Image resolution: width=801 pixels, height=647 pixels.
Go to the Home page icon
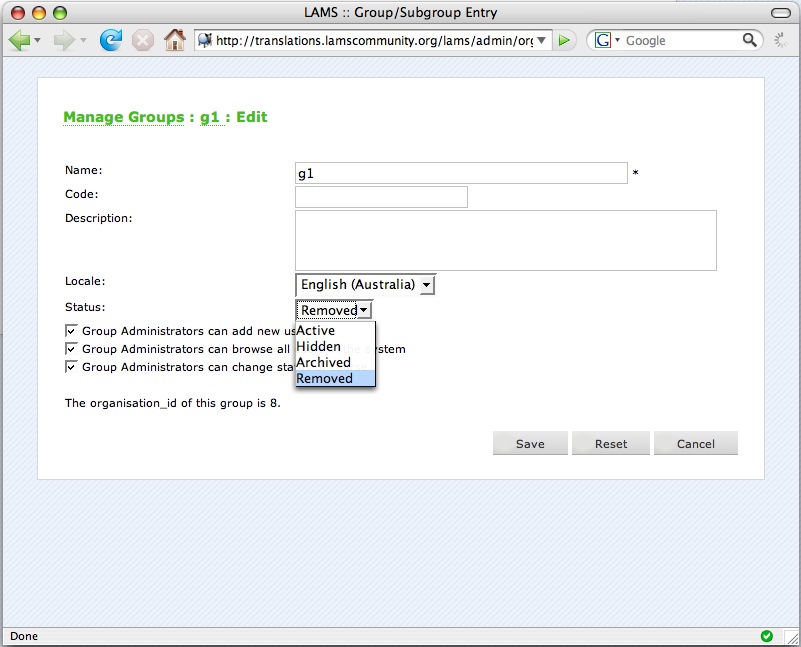tap(174, 40)
